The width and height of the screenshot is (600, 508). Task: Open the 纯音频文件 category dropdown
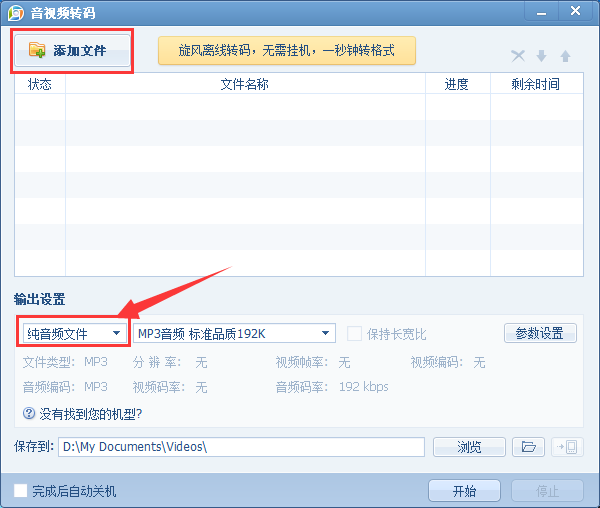coord(75,333)
